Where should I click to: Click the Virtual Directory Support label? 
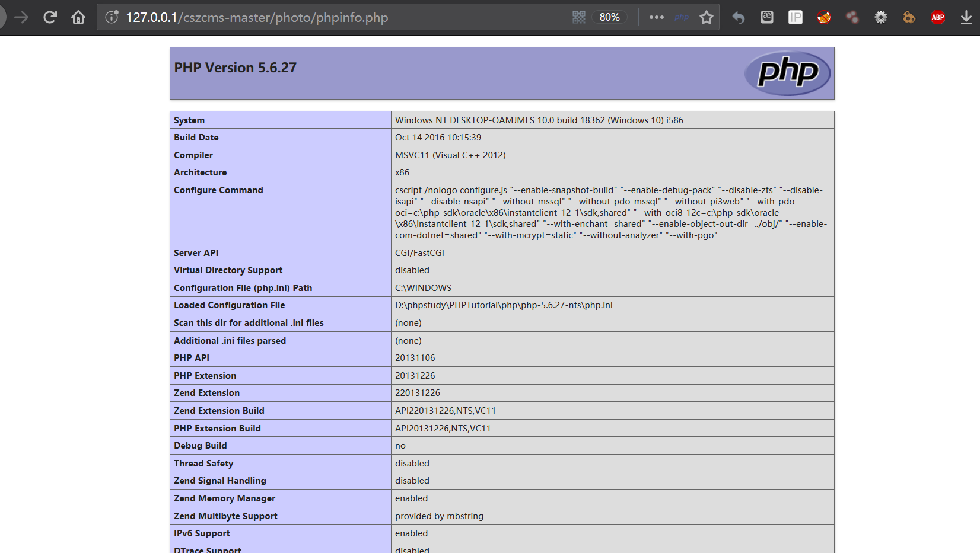click(228, 270)
